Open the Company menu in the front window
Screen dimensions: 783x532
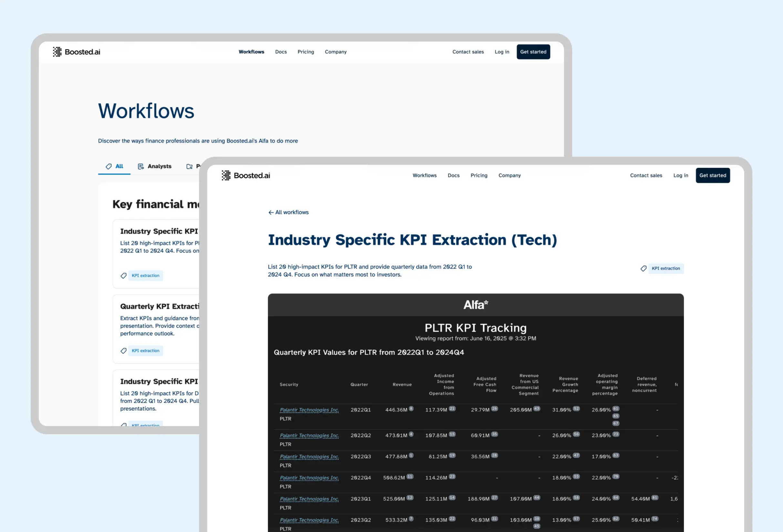(510, 176)
